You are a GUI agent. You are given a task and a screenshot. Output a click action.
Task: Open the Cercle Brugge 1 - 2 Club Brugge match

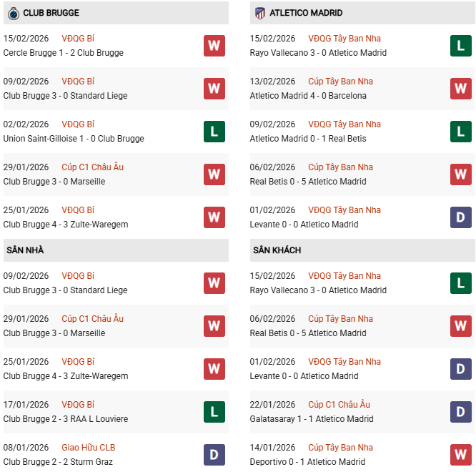click(x=64, y=53)
